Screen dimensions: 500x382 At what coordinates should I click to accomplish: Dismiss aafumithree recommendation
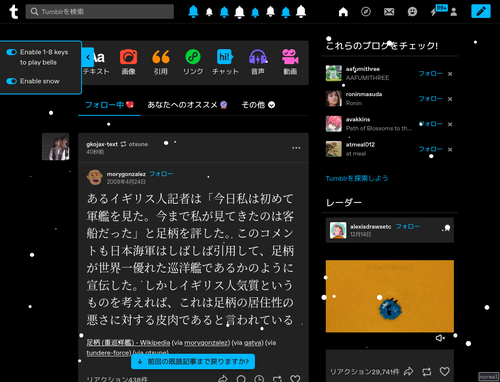pos(450,74)
